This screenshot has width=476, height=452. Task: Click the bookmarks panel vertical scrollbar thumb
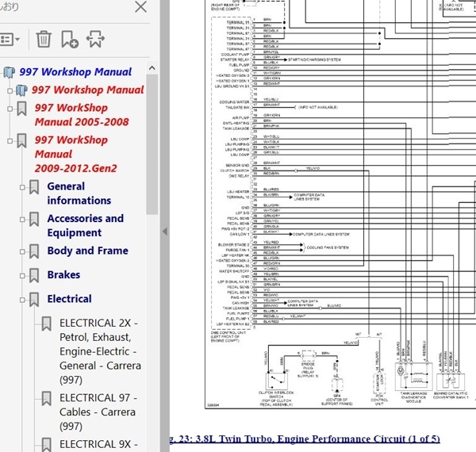152,144
